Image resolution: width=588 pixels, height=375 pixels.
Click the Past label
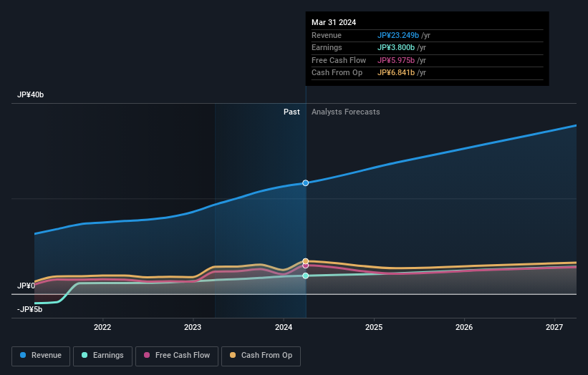(291, 112)
